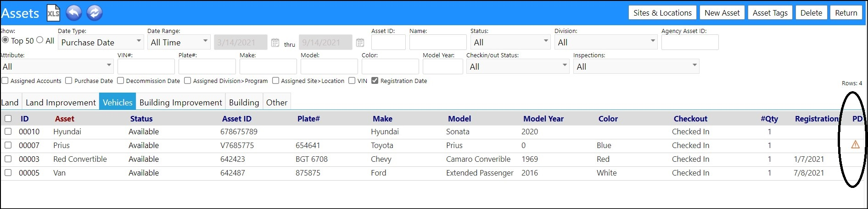Click the Plate# filter field
The width and height of the screenshot is (868, 209).
coord(207,66)
